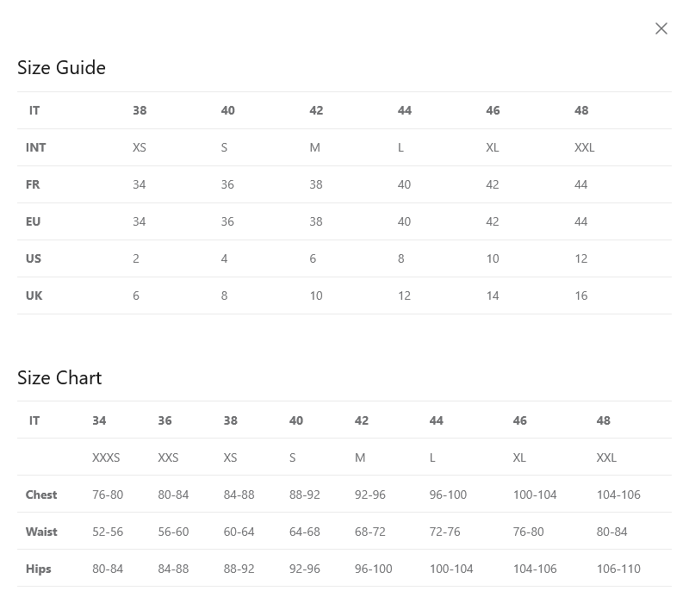Select the FR row label
689x616 pixels.
pos(33,184)
